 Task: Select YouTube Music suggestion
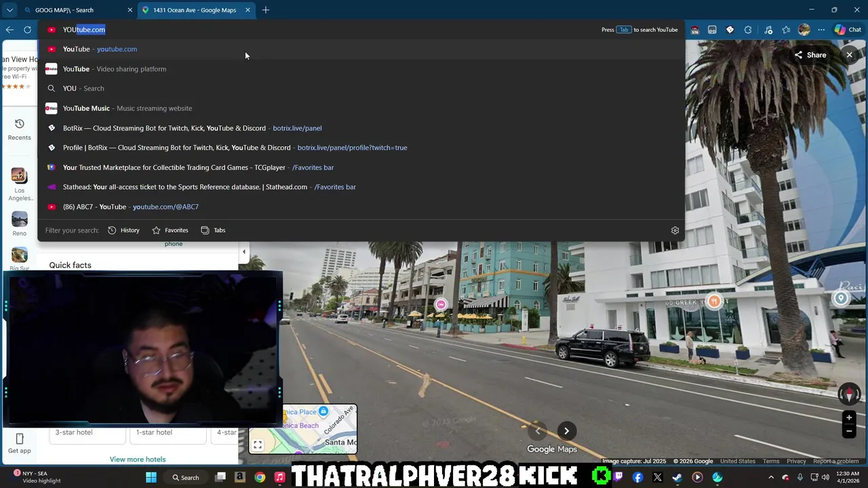coord(361,108)
